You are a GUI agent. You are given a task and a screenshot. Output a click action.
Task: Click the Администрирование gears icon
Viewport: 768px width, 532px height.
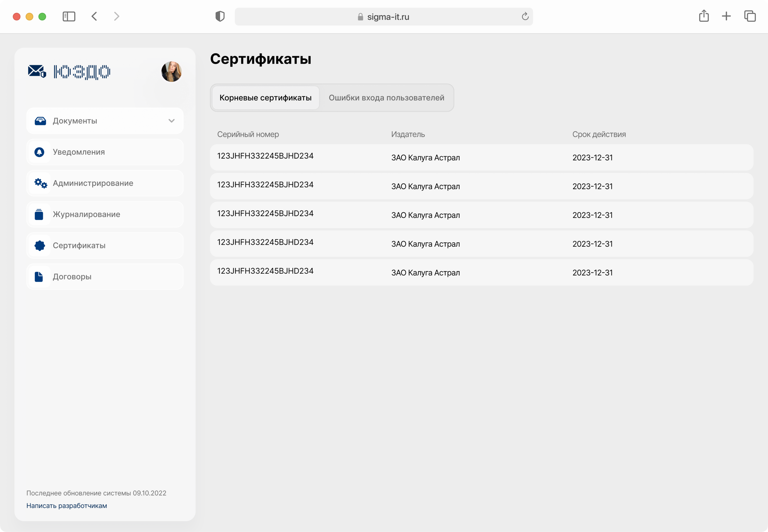(41, 183)
